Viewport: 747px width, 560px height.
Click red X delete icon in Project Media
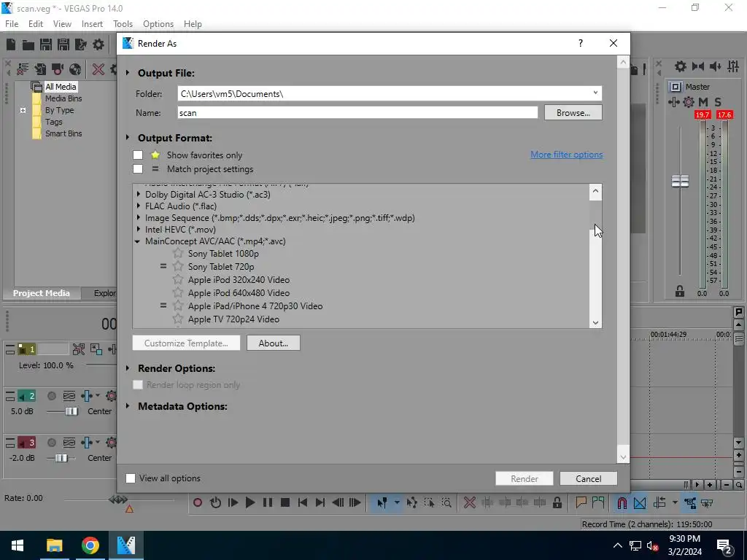click(98, 69)
